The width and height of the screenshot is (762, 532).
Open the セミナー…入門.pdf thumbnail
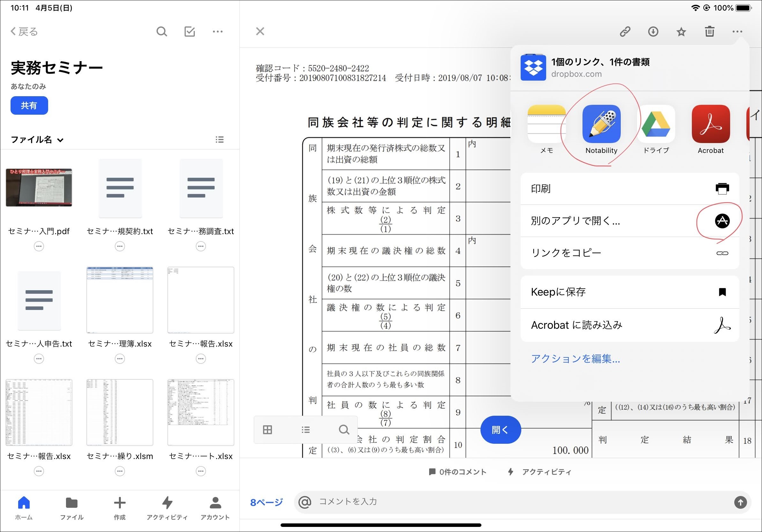39,187
